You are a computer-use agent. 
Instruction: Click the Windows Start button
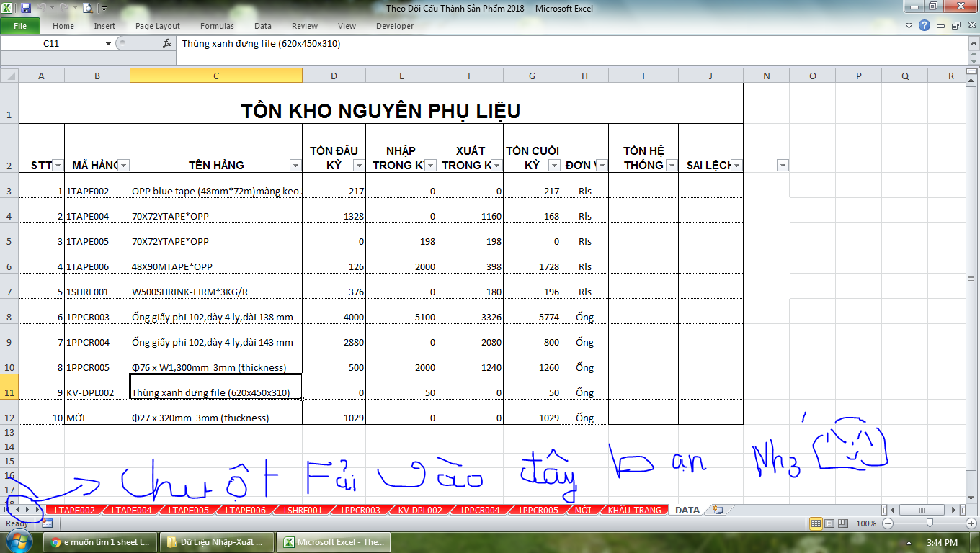point(19,541)
